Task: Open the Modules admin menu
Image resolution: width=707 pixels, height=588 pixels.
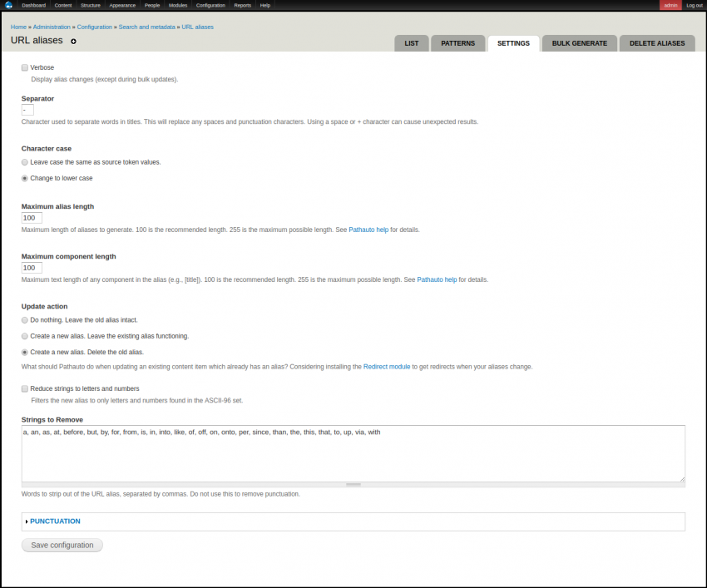Action: [178, 5]
